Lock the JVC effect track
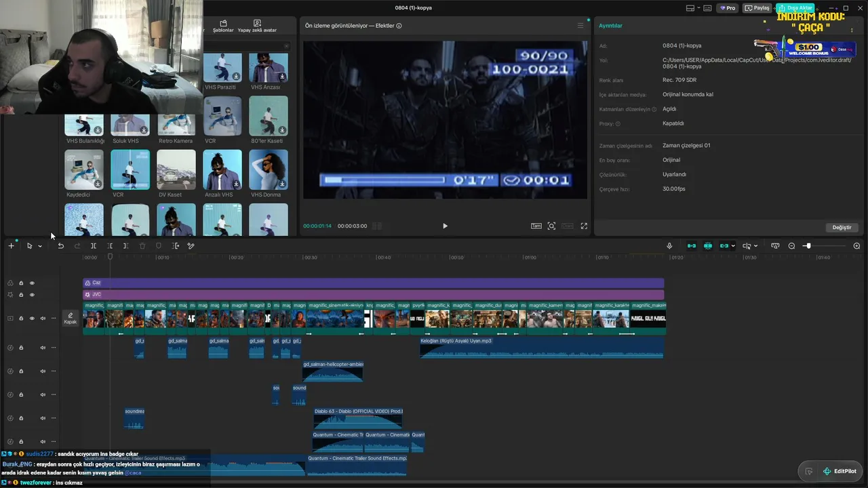This screenshot has width=868, height=488. click(x=21, y=295)
